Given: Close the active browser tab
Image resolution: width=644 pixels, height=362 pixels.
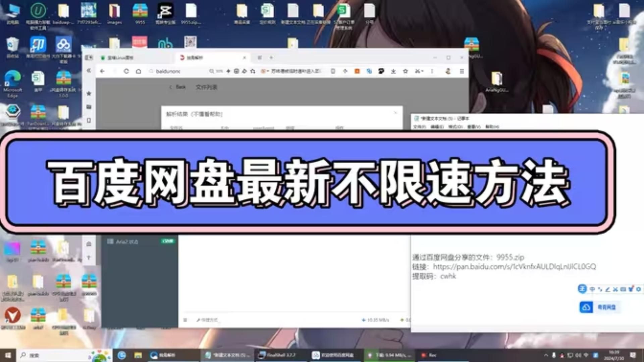Looking at the screenshot, I should (x=244, y=58).
